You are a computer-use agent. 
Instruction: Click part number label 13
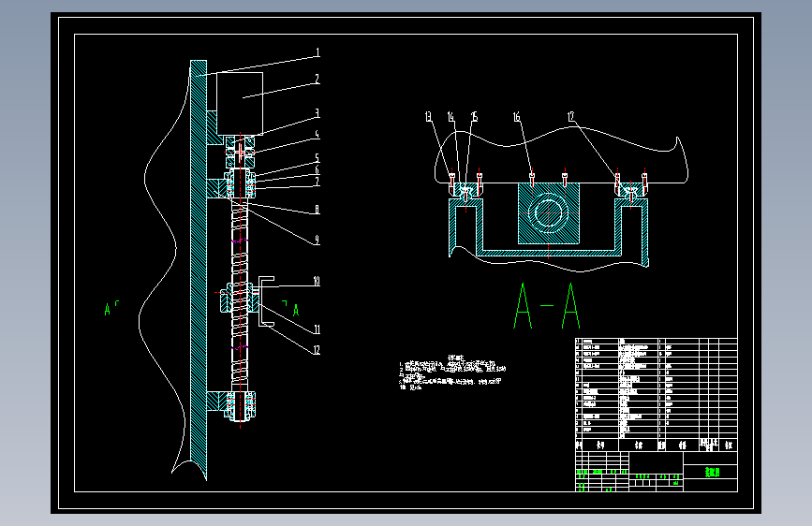428,117
